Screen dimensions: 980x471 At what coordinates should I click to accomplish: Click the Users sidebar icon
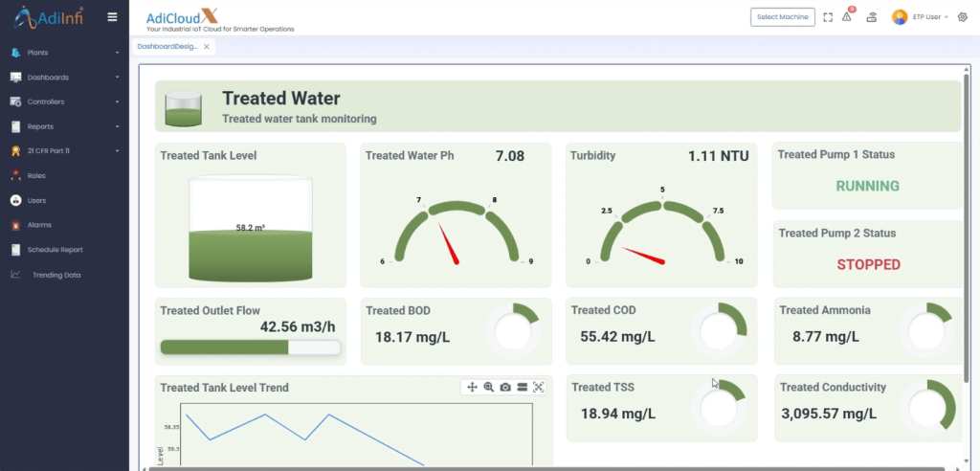[x=15, y=200]
